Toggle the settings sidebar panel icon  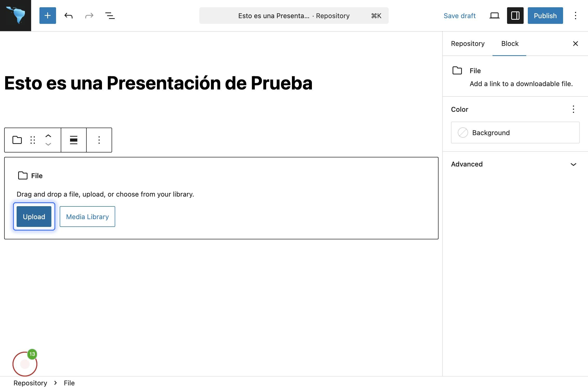[x=515, y=16]
